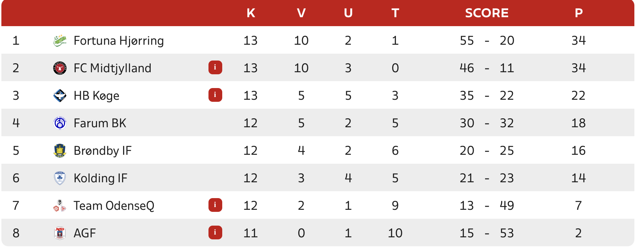
Task: Open info icon beside FC Midtjylland
Action: point(215,67)
